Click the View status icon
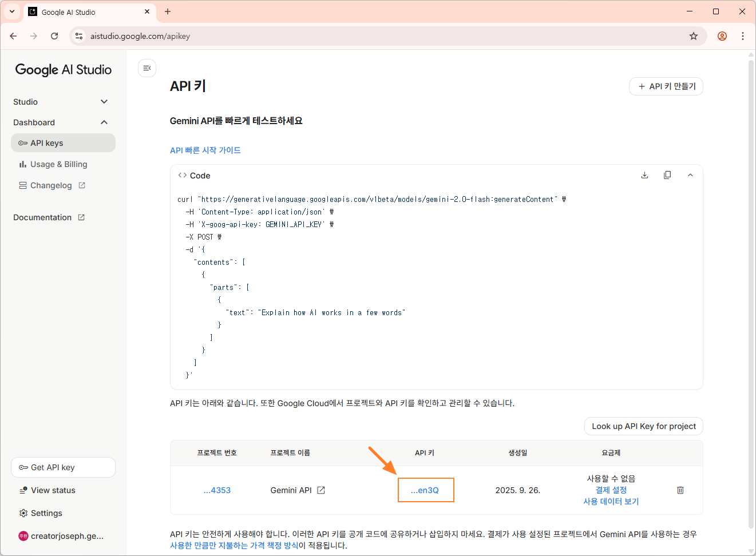 (23, 490)
